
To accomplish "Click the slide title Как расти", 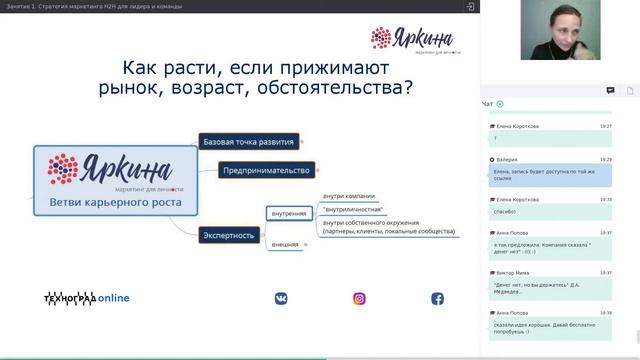I will click(256, 78).
